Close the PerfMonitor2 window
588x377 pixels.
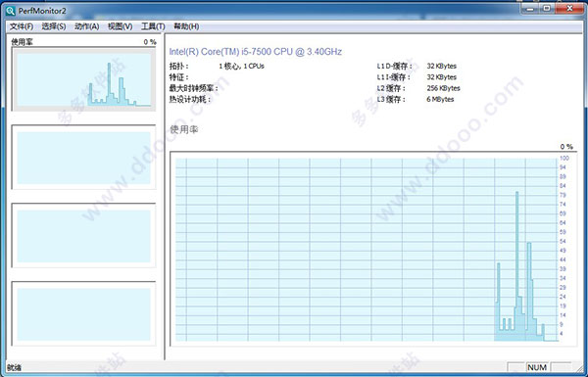click(x=569, y=9)
